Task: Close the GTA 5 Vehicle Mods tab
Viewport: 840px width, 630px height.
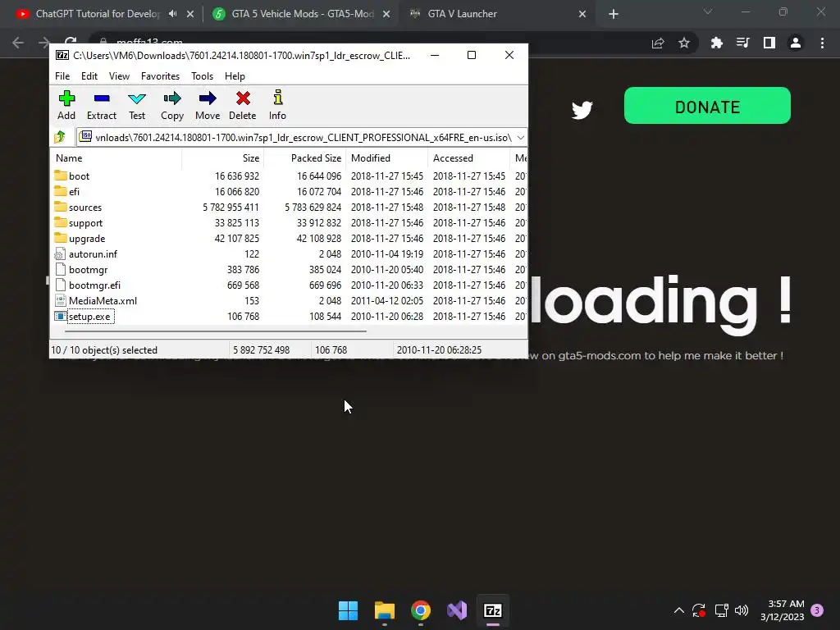Action: click(386, 14)
